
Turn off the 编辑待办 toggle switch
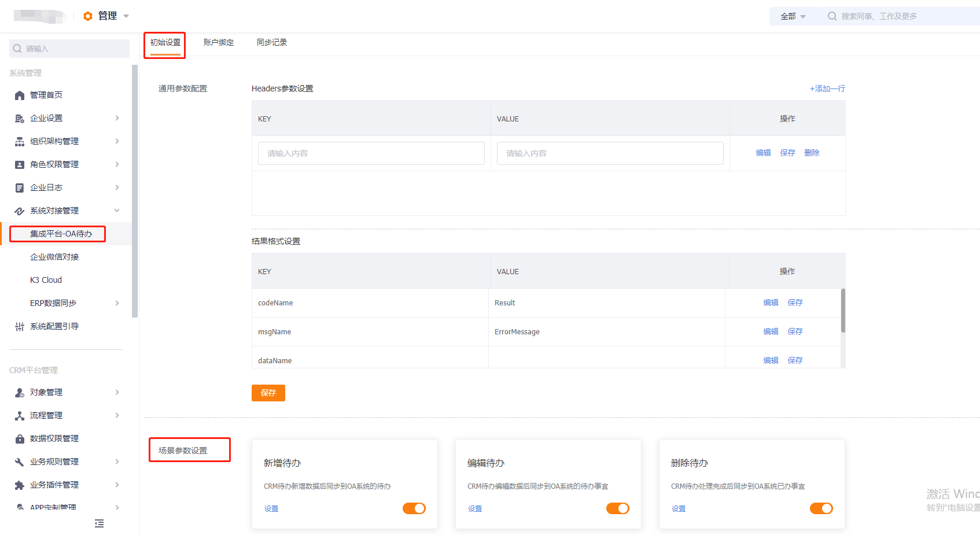click(x=618, y=508)
